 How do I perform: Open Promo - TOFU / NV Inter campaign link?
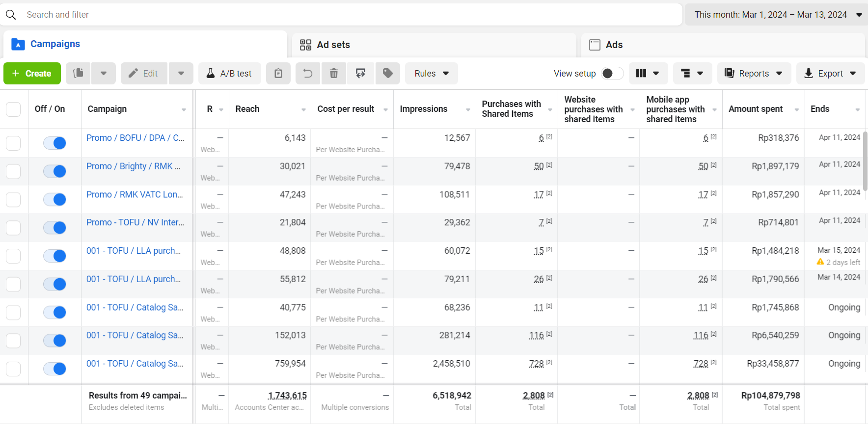(136, 222)
